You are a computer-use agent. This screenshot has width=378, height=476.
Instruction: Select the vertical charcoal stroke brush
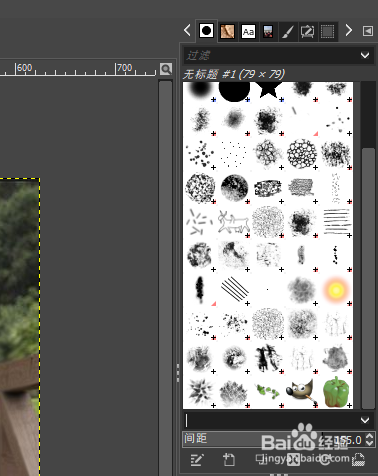coord(200,290)
